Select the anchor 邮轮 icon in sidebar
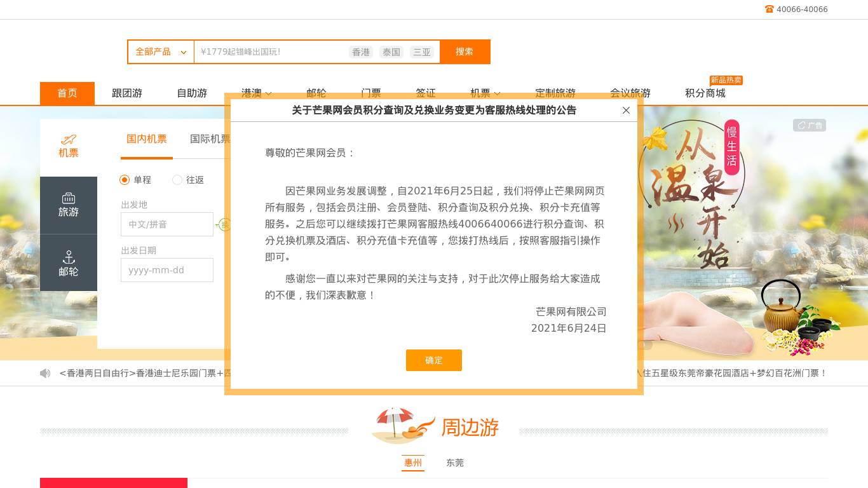The height and width of the screenshot is (488, 868). click(69, 257)
